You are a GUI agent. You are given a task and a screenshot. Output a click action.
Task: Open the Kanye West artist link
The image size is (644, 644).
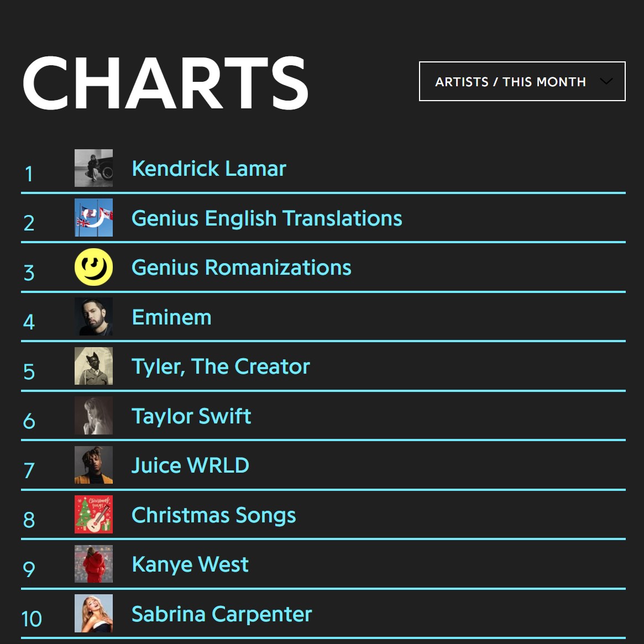click(190, 564)
